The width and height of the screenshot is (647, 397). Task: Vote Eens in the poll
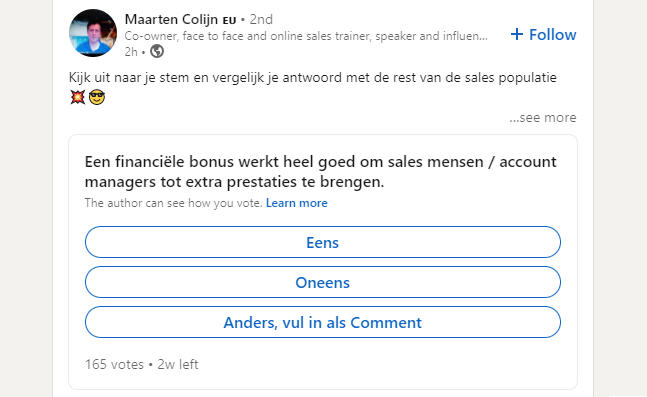[323, 242]
